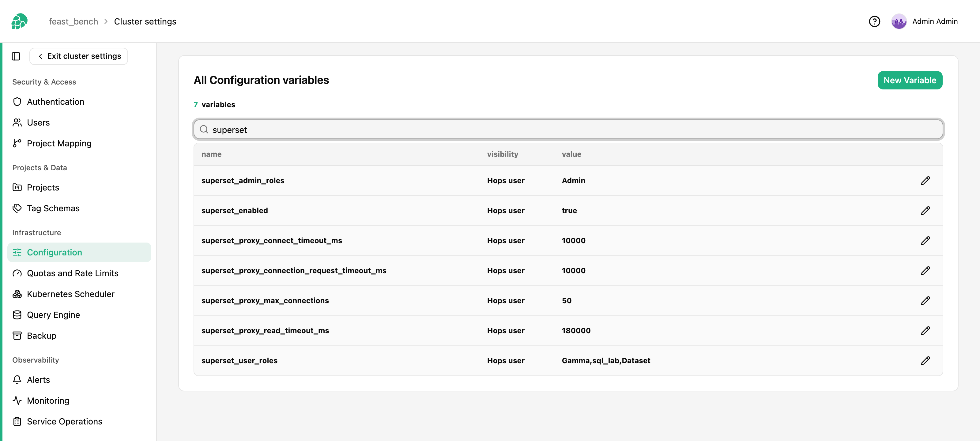Click the value column header

point(571,154)
